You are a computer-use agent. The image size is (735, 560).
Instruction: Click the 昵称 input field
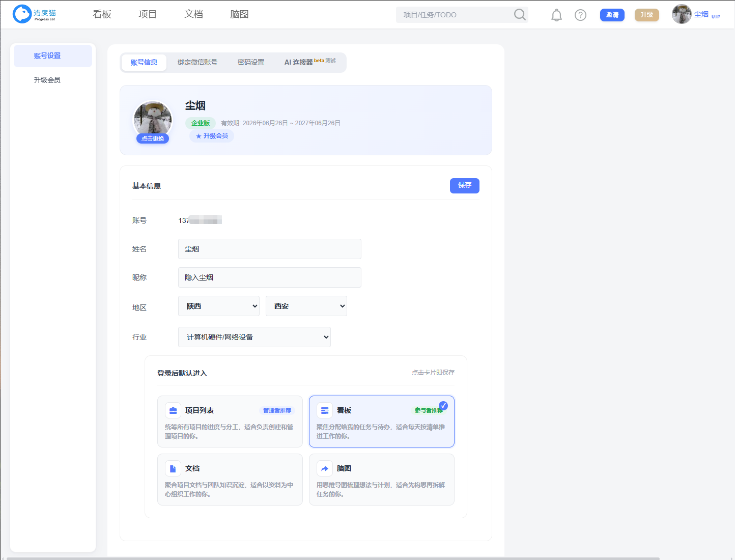click(270, 277)
